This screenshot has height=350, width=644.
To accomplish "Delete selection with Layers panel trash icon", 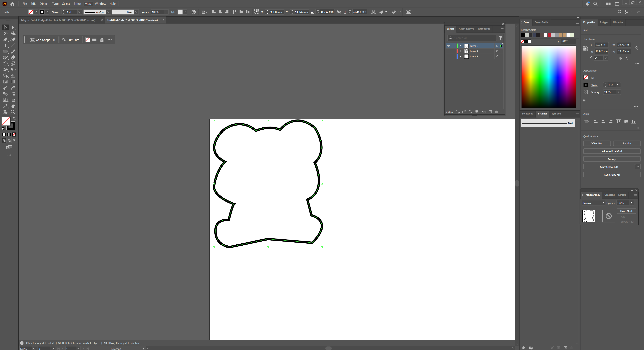I will pos(497,112).
